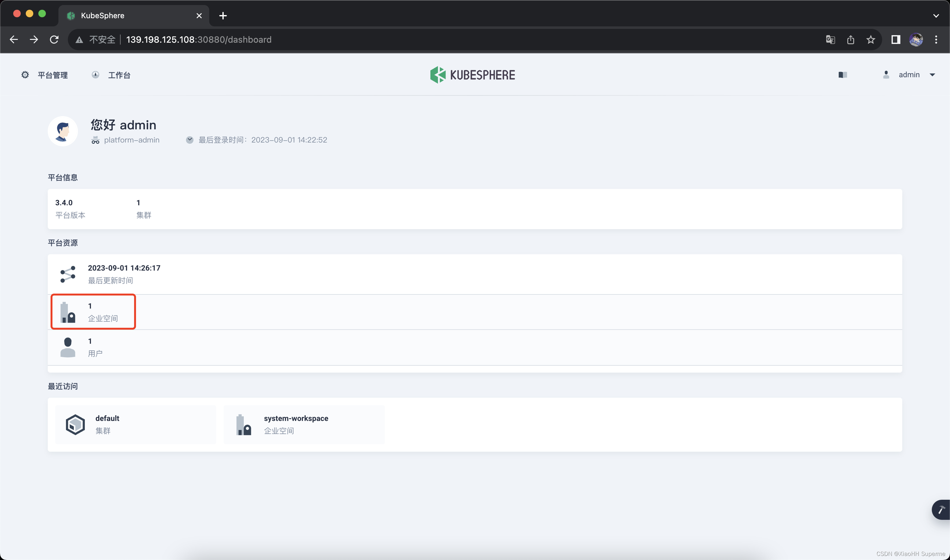Bookmark this page with the star icon
This screenshot has height=560, width=950.
pyautogui.click(x=871, y=40)
